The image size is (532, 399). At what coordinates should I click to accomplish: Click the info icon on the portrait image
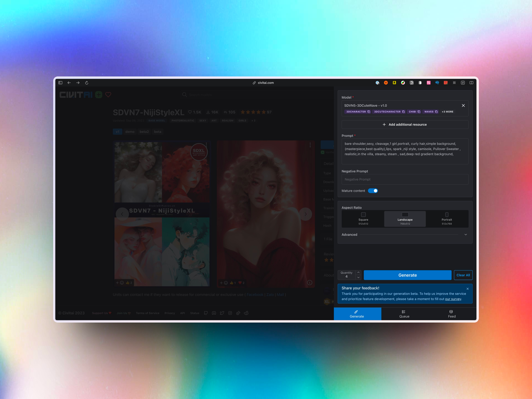pyautogui.click(x=310, y=283)
